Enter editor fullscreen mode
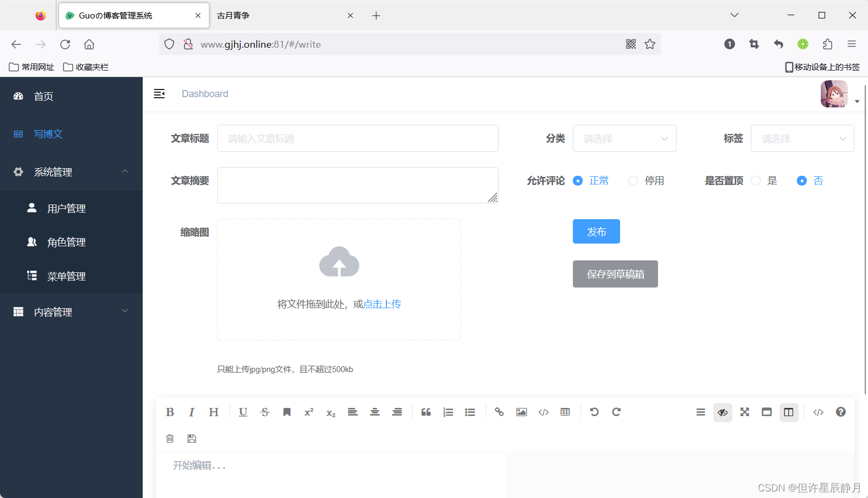868x498 pixels. tap(745, 412)
